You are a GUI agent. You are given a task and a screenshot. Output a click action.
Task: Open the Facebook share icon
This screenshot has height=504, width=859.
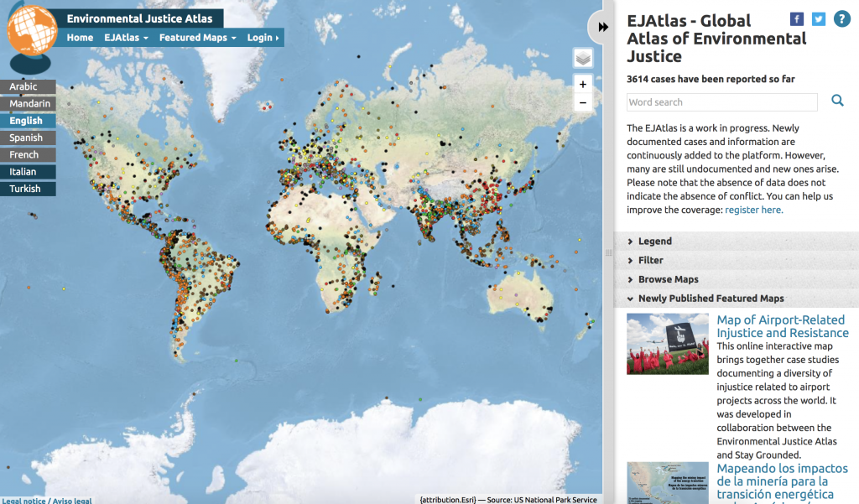795,18
